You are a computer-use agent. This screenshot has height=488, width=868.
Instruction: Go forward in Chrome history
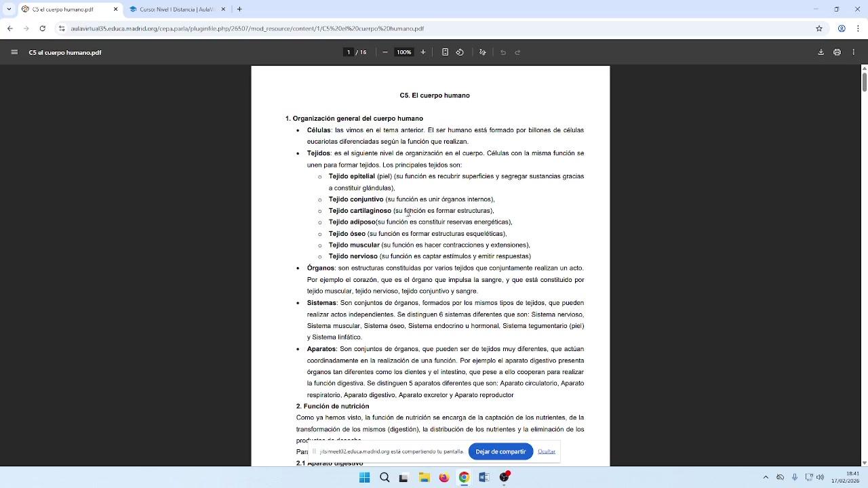pyautogui.click(x=26, y=28)
